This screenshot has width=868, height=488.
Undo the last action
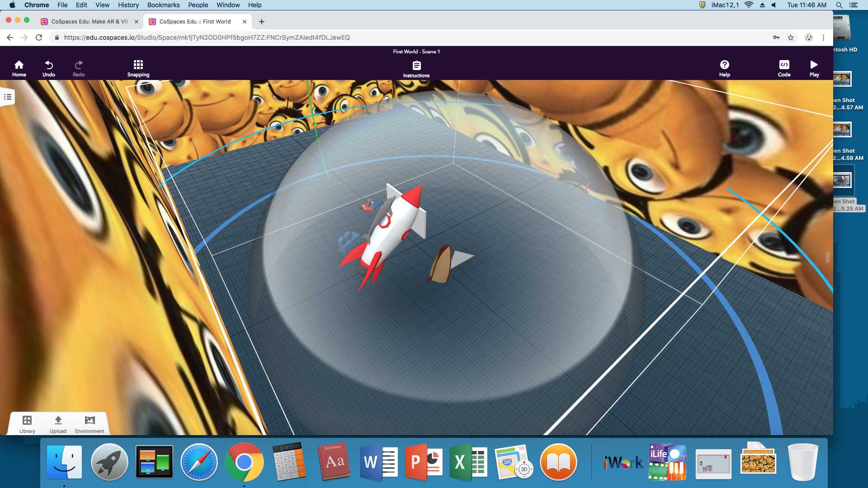49,68
